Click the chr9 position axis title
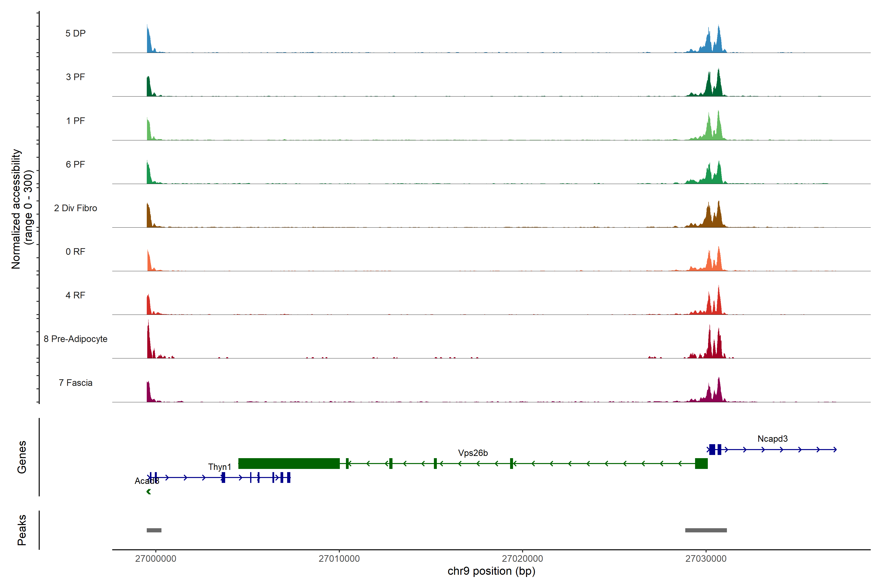The image size is (882, 588). [x=491, y=571]
